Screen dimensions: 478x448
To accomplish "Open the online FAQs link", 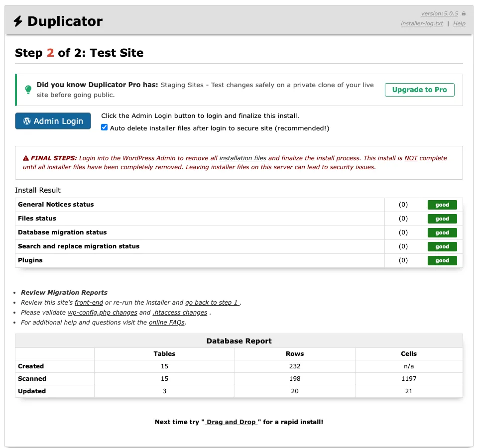I will 167,323.
